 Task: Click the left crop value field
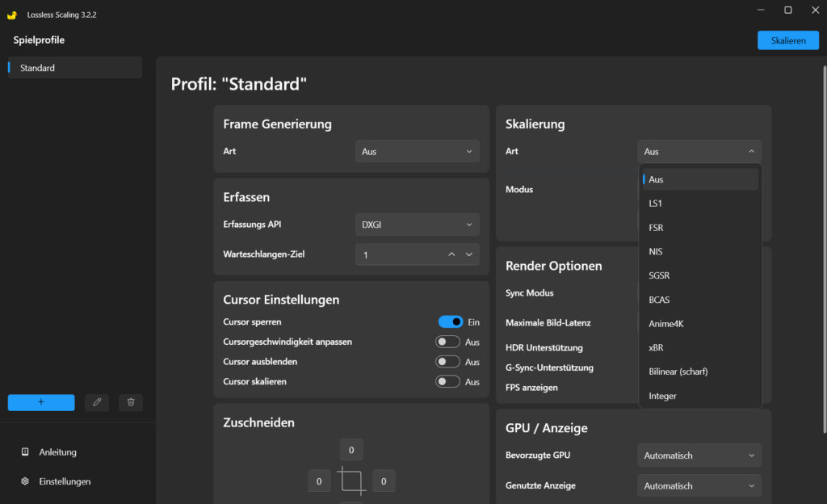click(x=319, y=481)
